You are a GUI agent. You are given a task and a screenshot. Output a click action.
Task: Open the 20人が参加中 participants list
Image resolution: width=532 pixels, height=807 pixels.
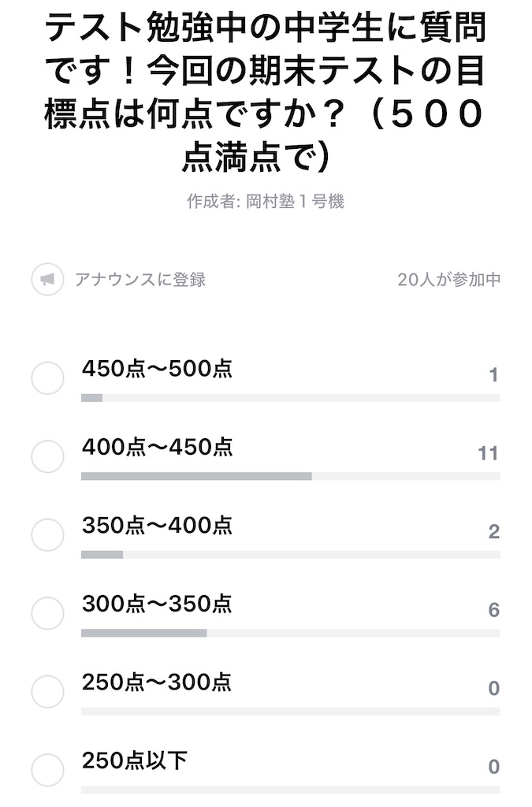pyautogui.click(x=448, y=280)
